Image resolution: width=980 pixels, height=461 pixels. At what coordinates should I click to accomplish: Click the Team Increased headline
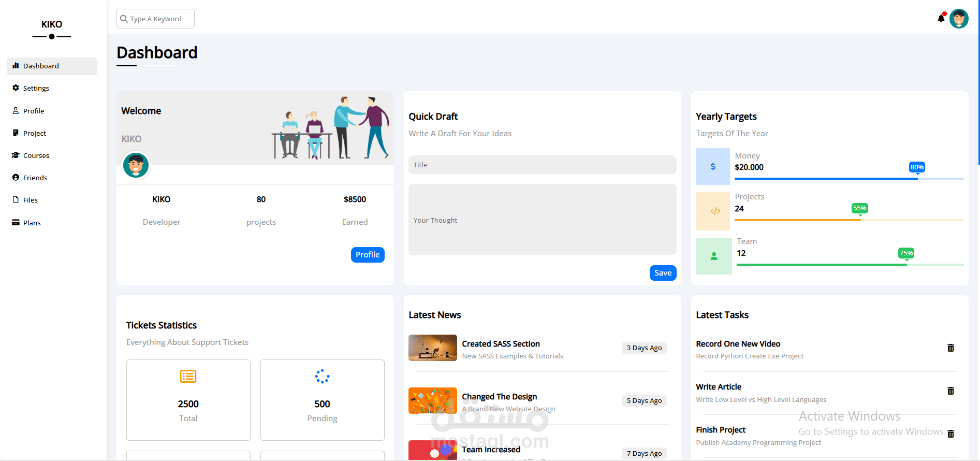point(491,450)
